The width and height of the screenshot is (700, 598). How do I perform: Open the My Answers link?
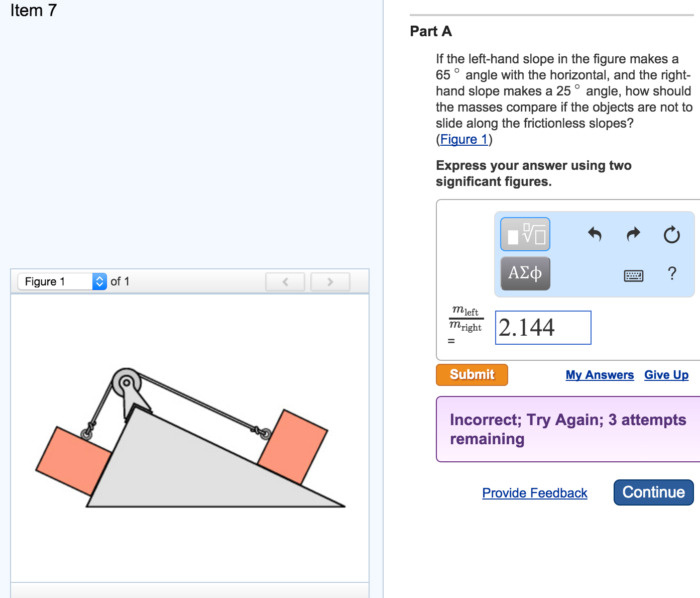pos(600,374)
